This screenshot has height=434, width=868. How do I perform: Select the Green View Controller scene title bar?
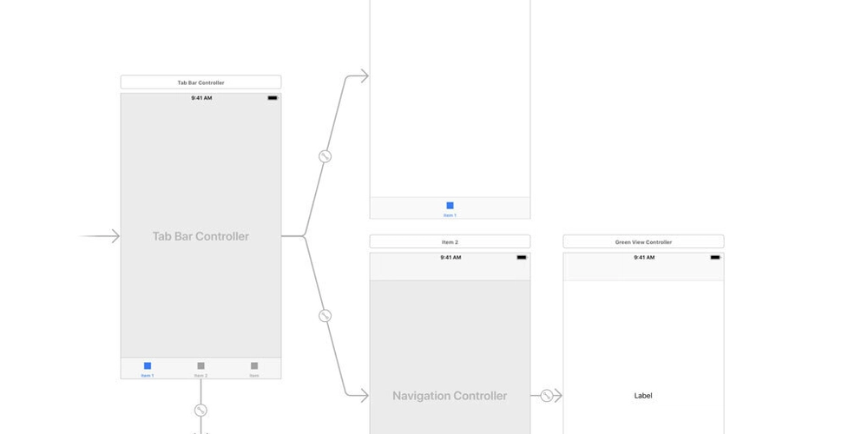(x=643, y=242)
